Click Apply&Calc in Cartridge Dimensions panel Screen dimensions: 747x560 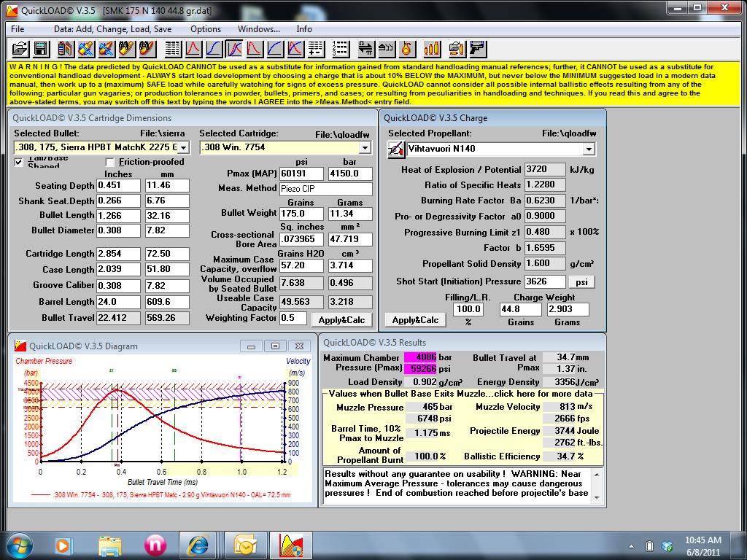pos(341,320)
